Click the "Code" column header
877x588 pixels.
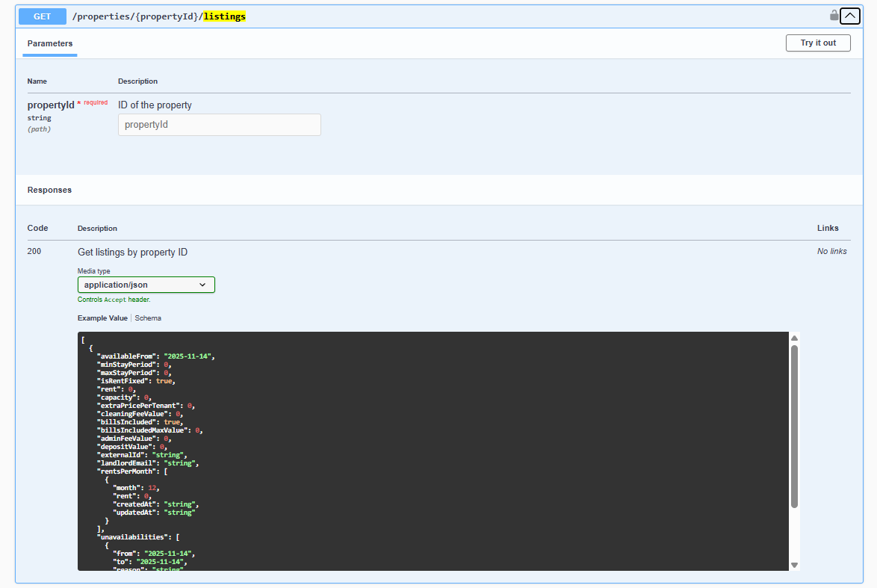(37, 229)
